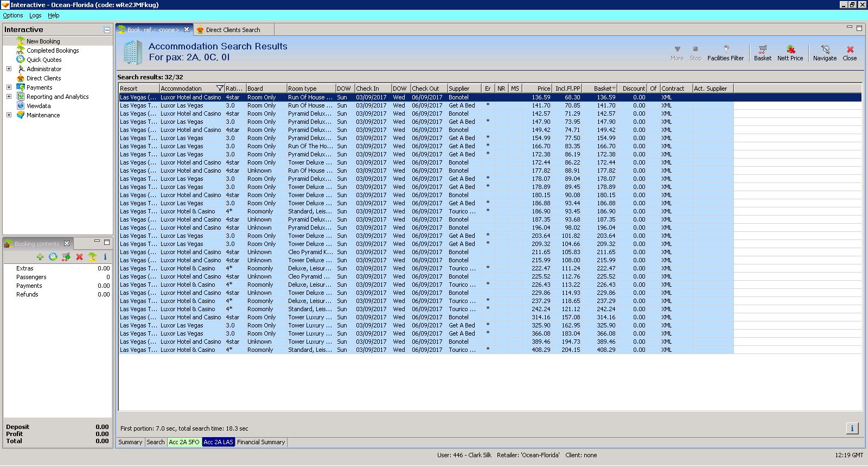Switch to the Acc 2A SFO tab
Screen dimensions: 868x467
click(184, 442)
